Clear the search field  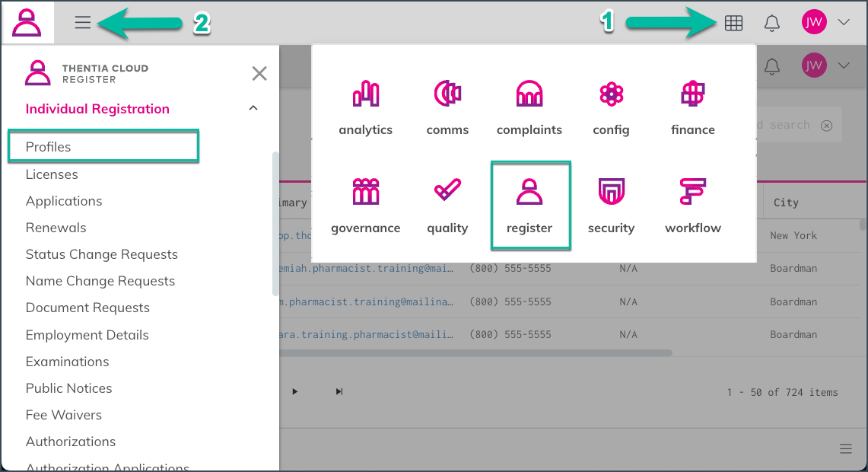826,126
